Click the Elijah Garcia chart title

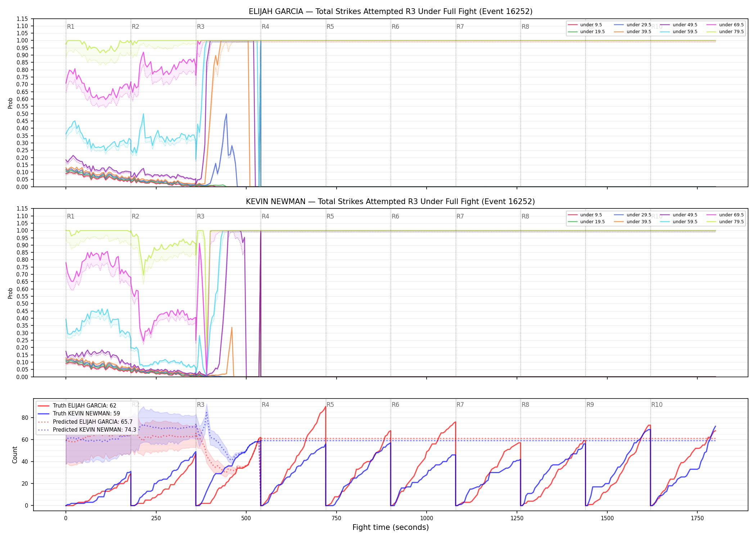(x=391, y=12)
